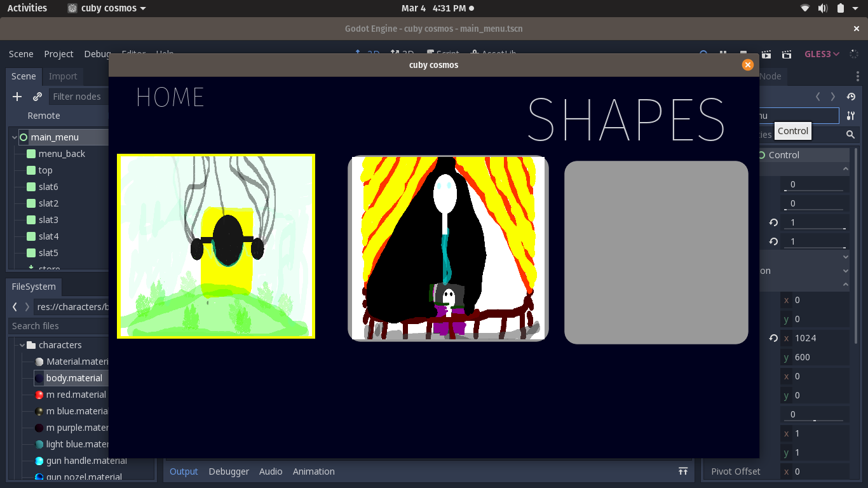Click the property search magnifier icon
Viewport: 868px width, 488px height.
click(x=850, y=135)
